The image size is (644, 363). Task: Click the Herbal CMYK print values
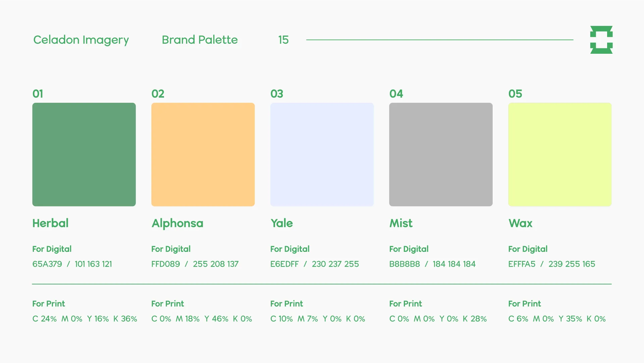click(x=85, y=319)
